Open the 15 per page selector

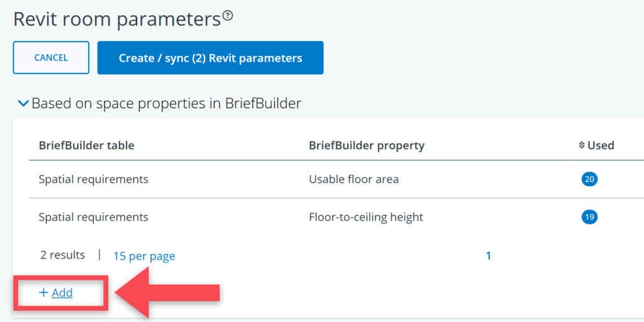click(x=144, y=256)
